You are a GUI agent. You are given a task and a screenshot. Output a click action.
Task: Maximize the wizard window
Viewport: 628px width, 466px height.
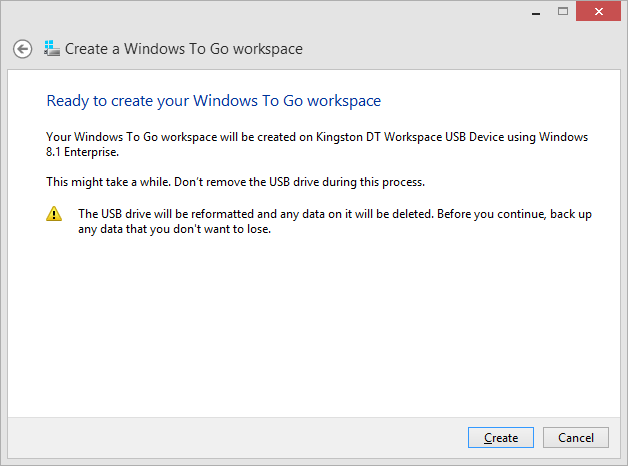coord(563,10)
